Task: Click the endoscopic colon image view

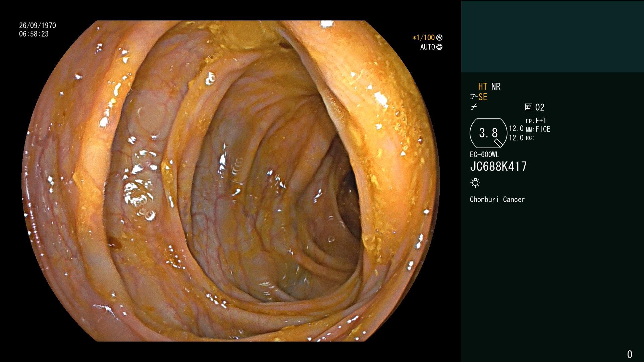Action: [x=231, y=181]
